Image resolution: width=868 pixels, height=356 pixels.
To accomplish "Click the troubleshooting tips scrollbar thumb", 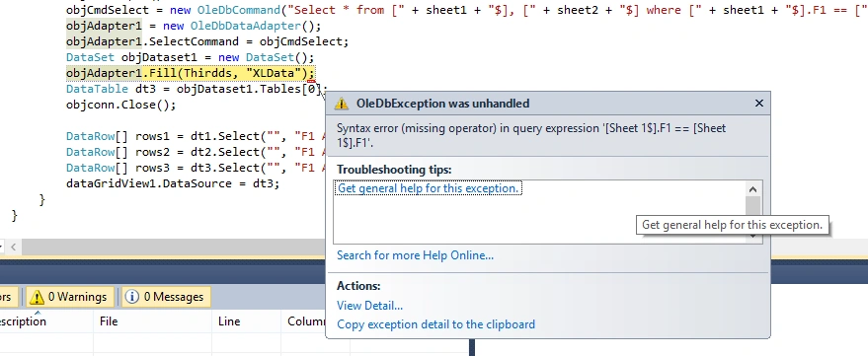I will click(752, 207).
